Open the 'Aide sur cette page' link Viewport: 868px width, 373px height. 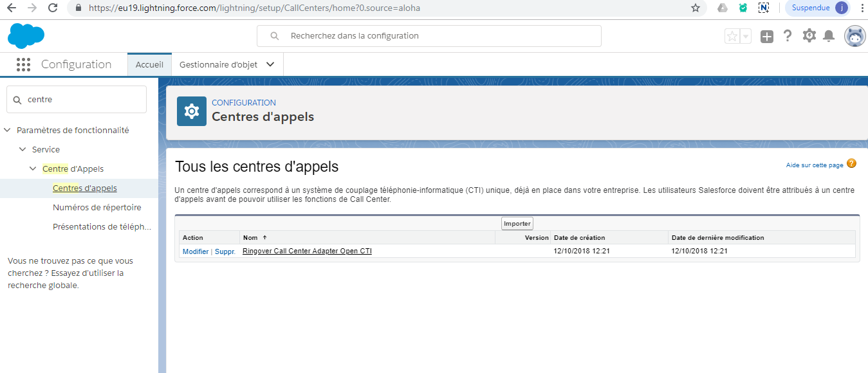click(815, 165)
